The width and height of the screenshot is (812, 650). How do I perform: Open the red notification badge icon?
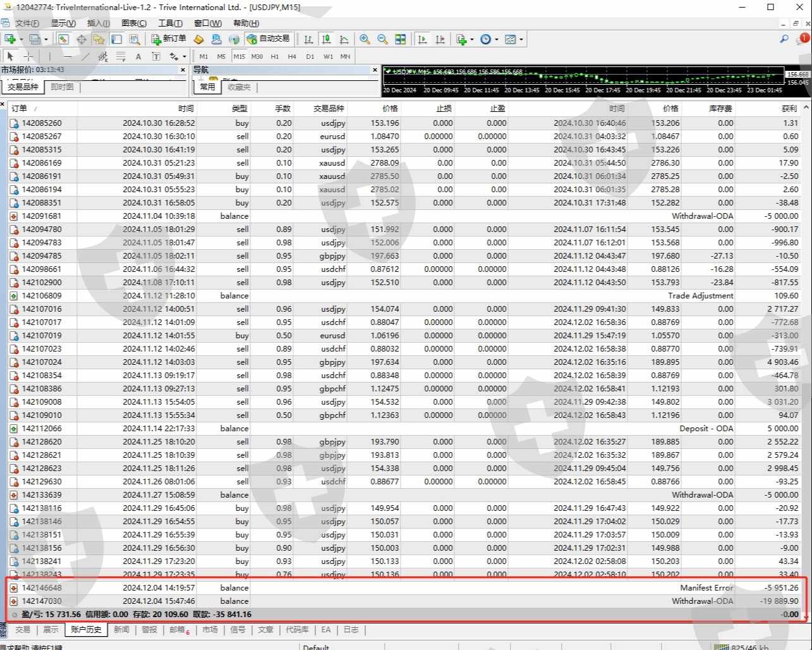(x=803, y=39)
